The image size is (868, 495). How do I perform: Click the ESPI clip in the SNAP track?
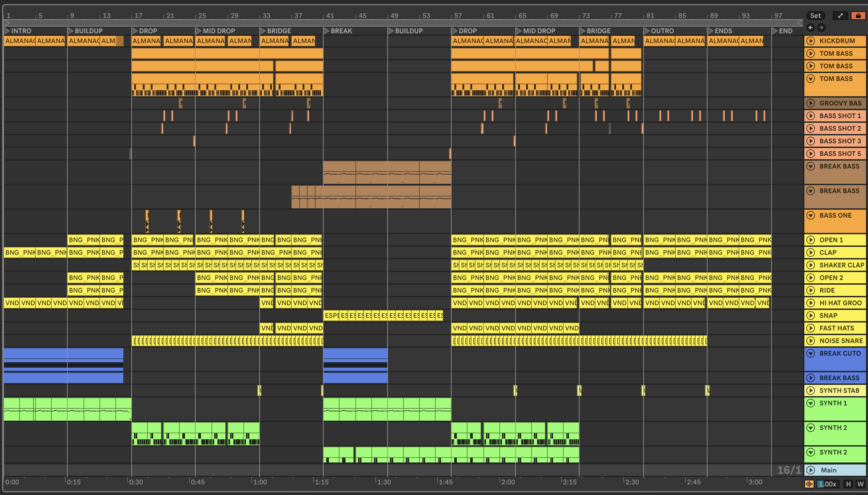(x=331, y=316)
